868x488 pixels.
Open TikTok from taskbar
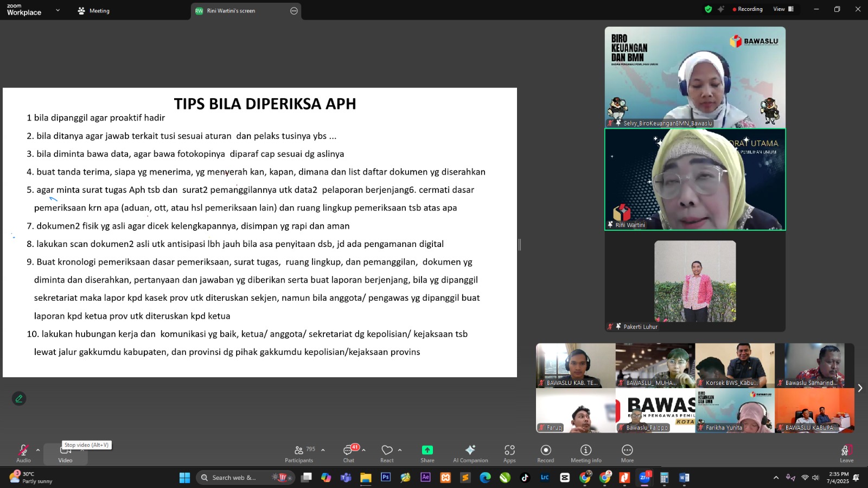click(x=525, y=478)
